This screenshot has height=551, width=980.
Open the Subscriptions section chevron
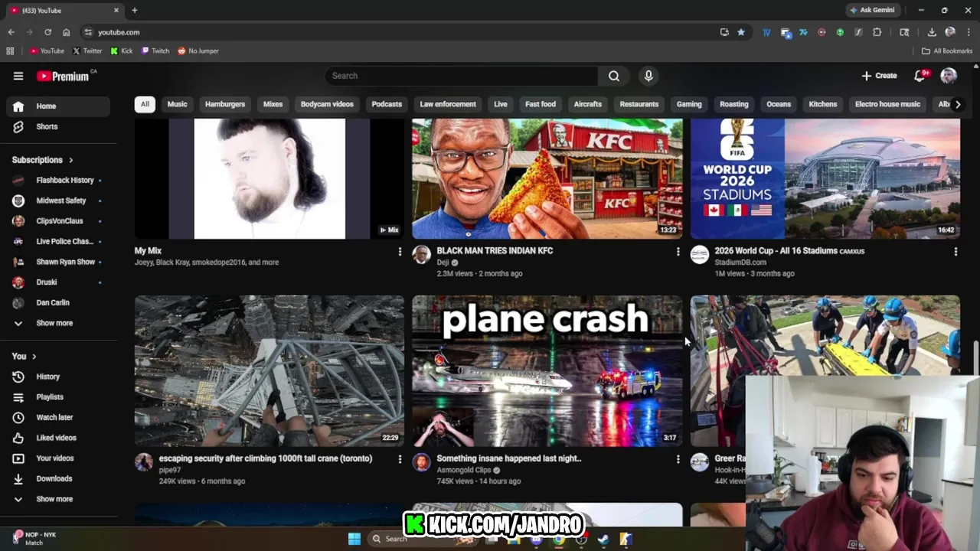70,160
